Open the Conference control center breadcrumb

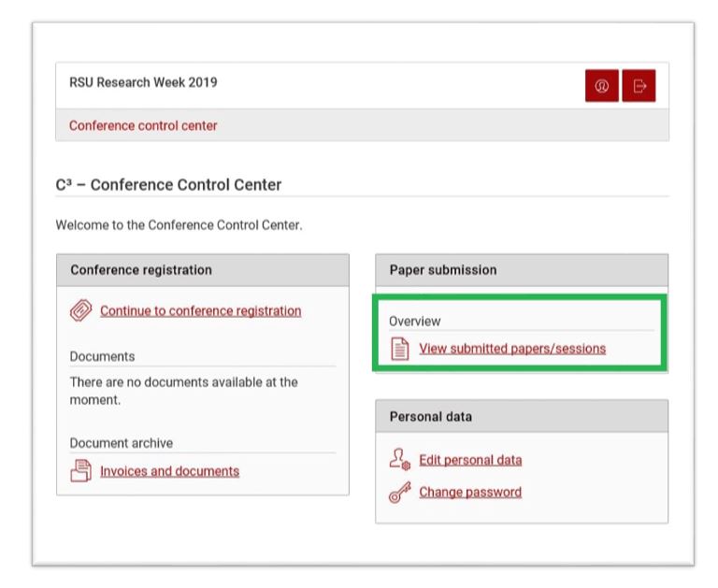click(x=143, y=125)
